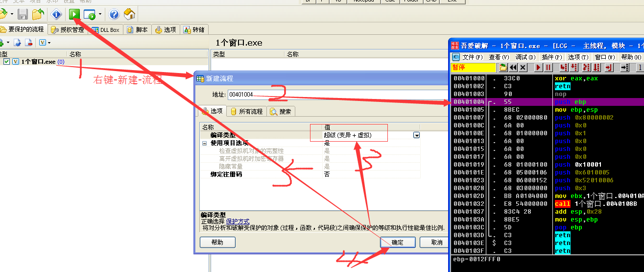Click the red pause icon in debugger

548,67
